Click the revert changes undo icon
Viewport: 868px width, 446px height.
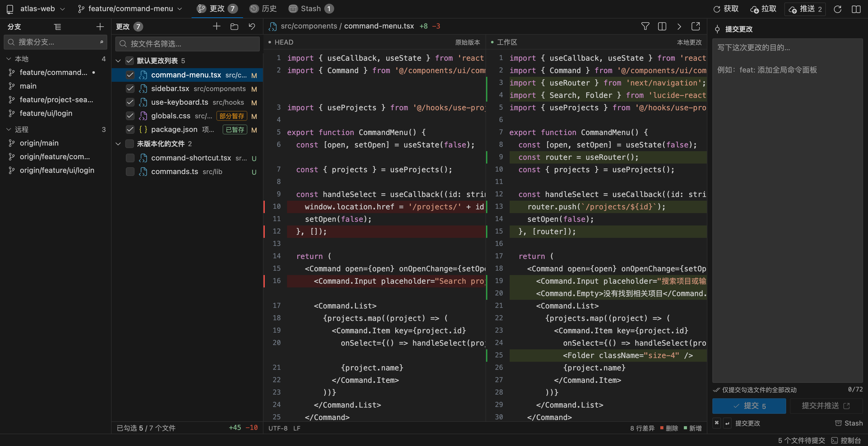252,27
